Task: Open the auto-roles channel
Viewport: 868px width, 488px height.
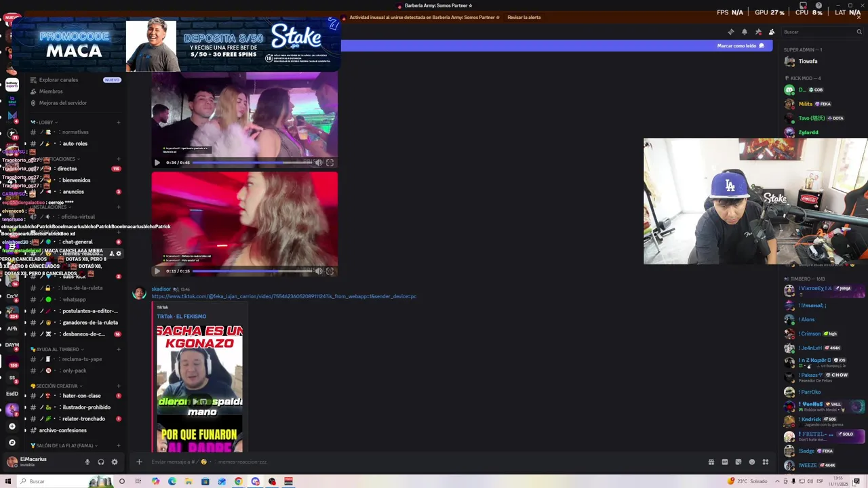Action: click(x=75, y=144)
